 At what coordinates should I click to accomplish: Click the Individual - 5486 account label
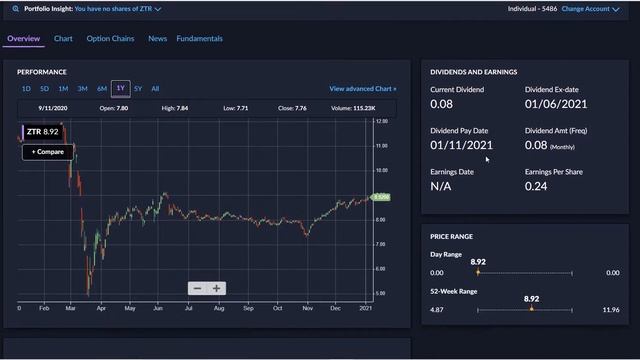[532, 9]
